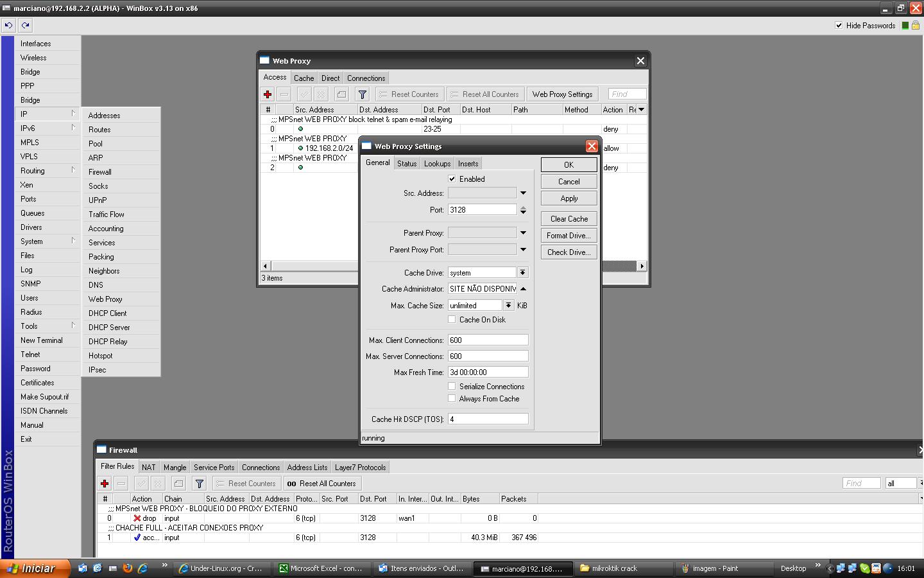This screenshot has height=578, width=924.
Task: Open the Inserts tab
Action: coord(468,164)
